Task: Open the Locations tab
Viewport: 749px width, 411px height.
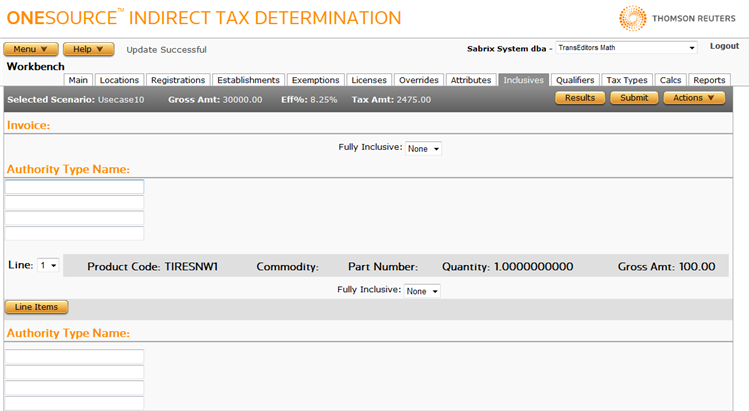Action: tap(119, 80)
